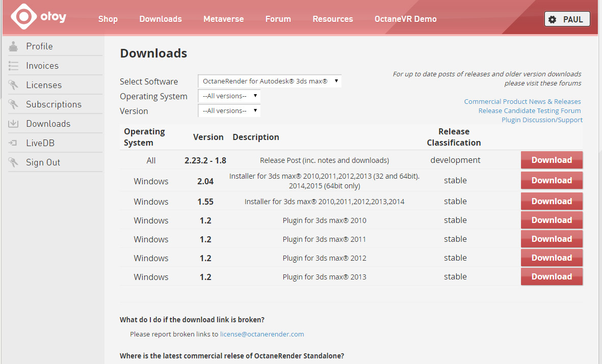Click the Licenses key icon
Viewport: 602px width, 364px height.
point(13,85)
